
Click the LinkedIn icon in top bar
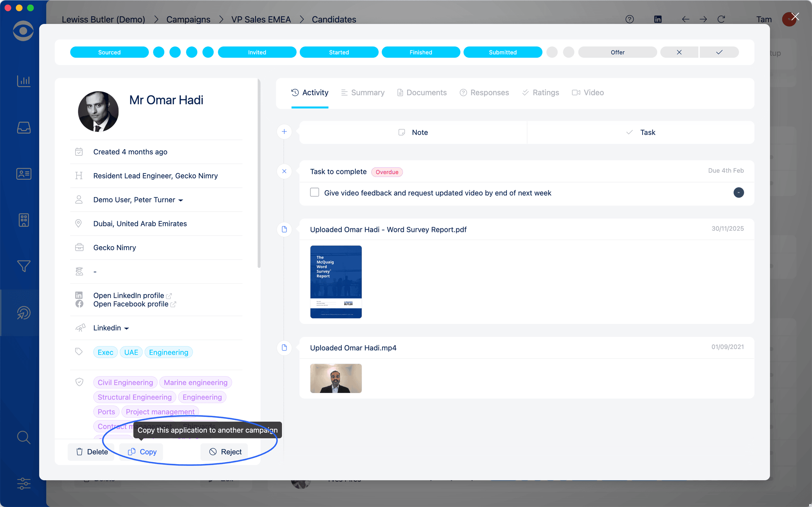658,19
